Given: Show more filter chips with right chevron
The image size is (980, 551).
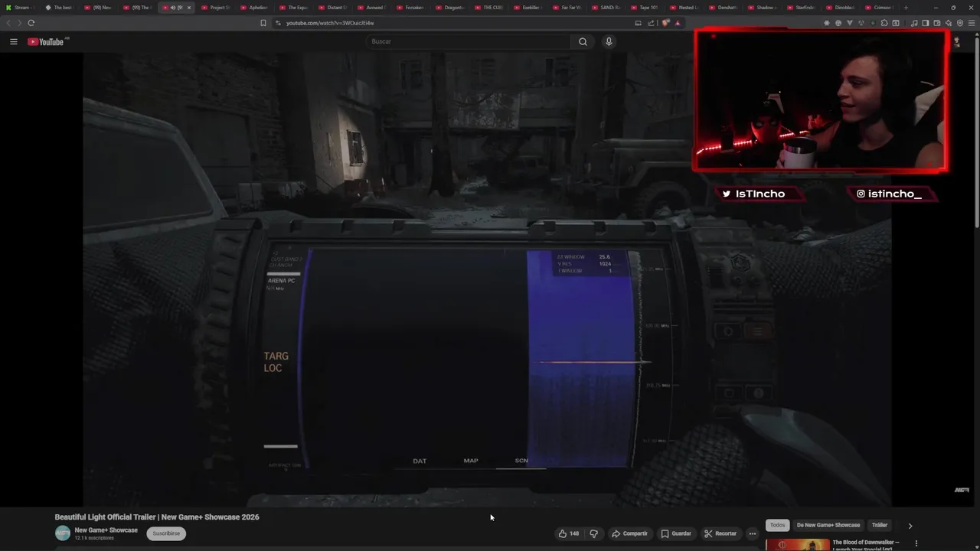Looking at the screenshot, I should pyautogui.click(x=910, y=526).
